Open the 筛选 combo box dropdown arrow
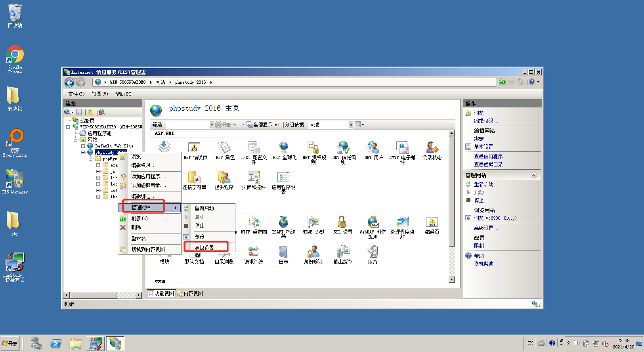The width and height of the screenshot is (644, 352). (212, 125)
